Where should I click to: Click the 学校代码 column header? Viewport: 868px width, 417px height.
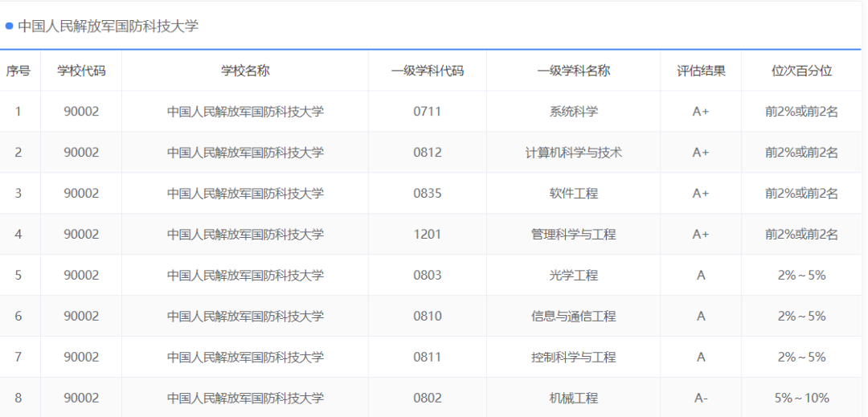[x=81, y=71]
